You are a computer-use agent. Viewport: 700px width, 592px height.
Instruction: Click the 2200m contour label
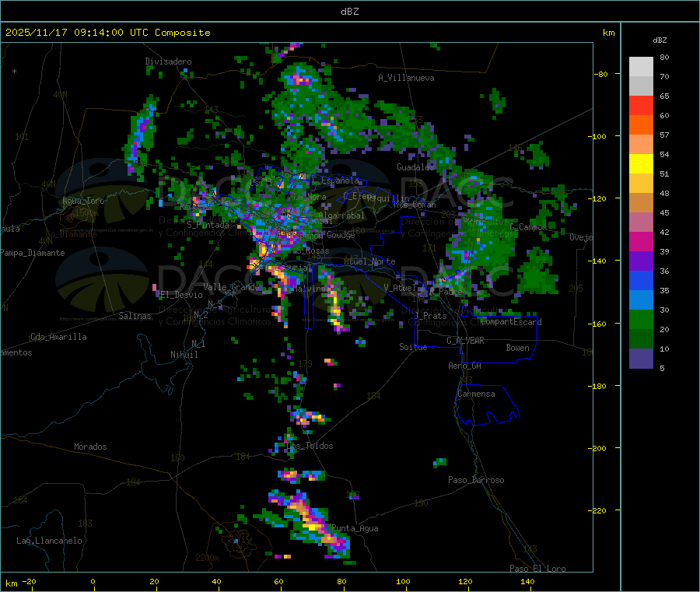(207, 558)
